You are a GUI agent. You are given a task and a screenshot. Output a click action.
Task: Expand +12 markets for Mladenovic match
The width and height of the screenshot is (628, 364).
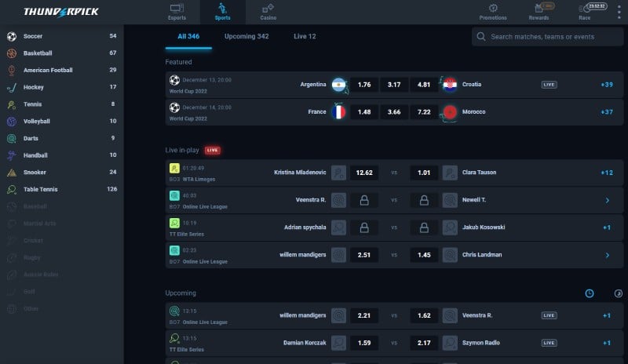607,173
